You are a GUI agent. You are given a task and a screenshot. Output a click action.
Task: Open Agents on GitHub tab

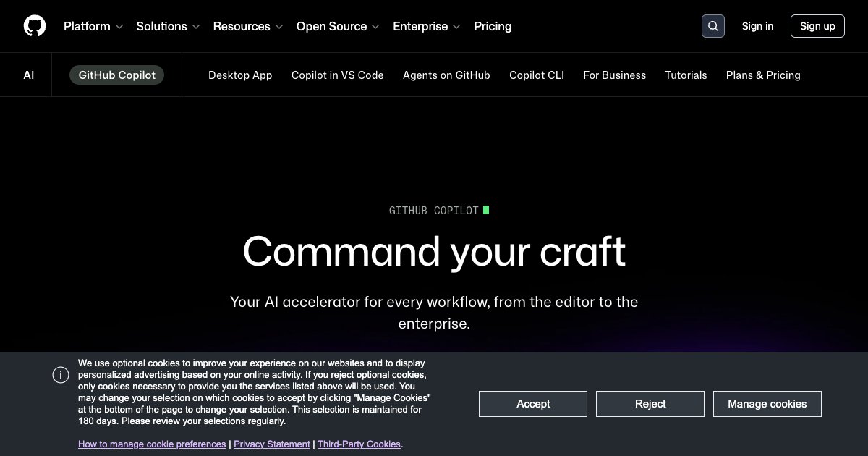click(446, 75)
